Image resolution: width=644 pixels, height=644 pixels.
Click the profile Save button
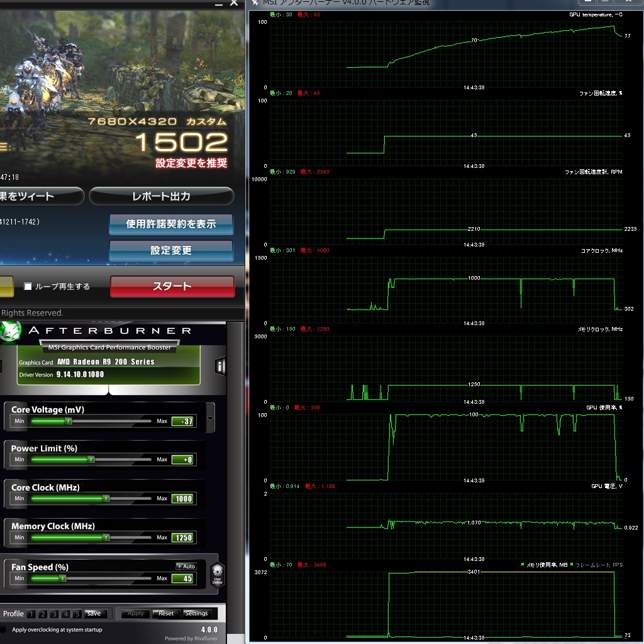coord(94,614)
